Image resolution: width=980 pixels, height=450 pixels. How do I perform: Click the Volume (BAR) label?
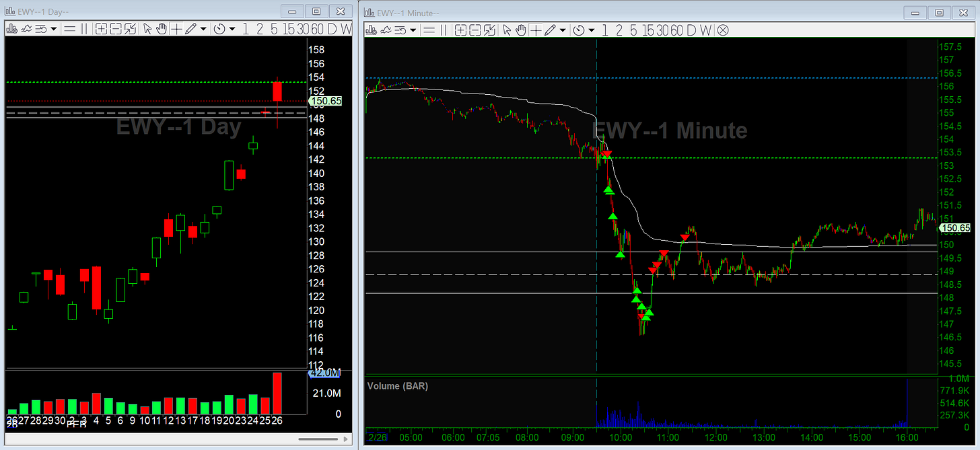coord(397,386)
